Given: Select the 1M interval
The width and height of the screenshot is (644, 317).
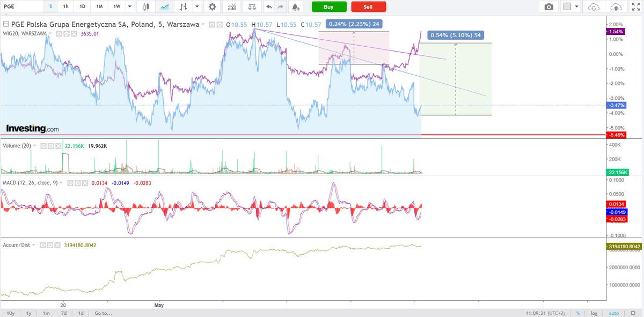Looking at the screenshot, I should (x=99, y=7).
